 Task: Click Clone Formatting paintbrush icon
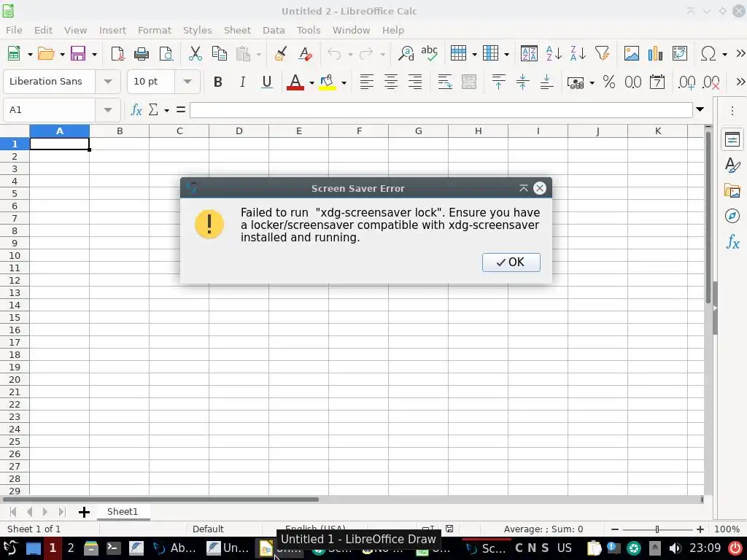(x=281, y=54)
